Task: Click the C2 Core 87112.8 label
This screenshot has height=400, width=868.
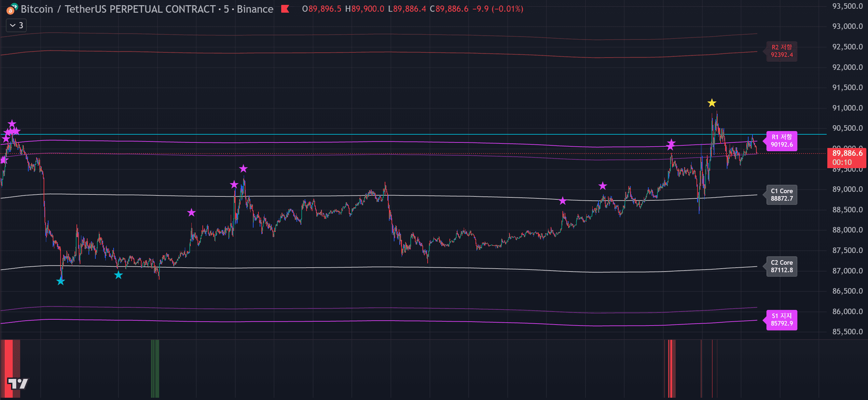Action: click(x=781, y=266)
